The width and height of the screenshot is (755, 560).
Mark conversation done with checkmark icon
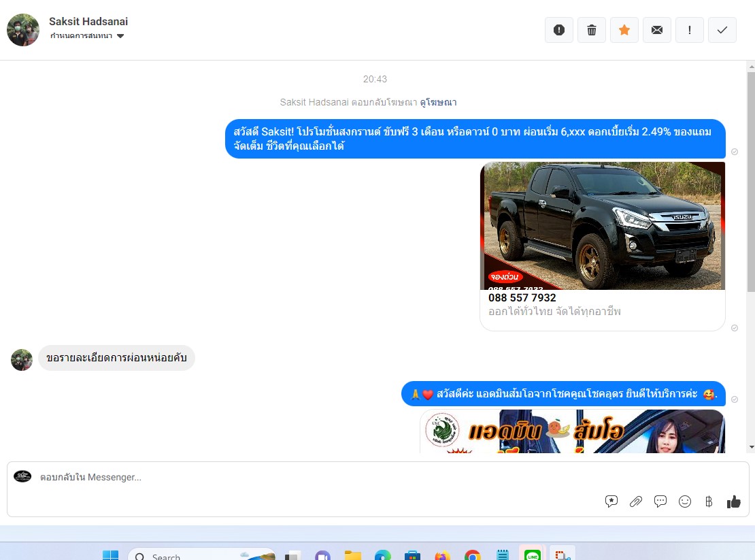coord(722,30)
